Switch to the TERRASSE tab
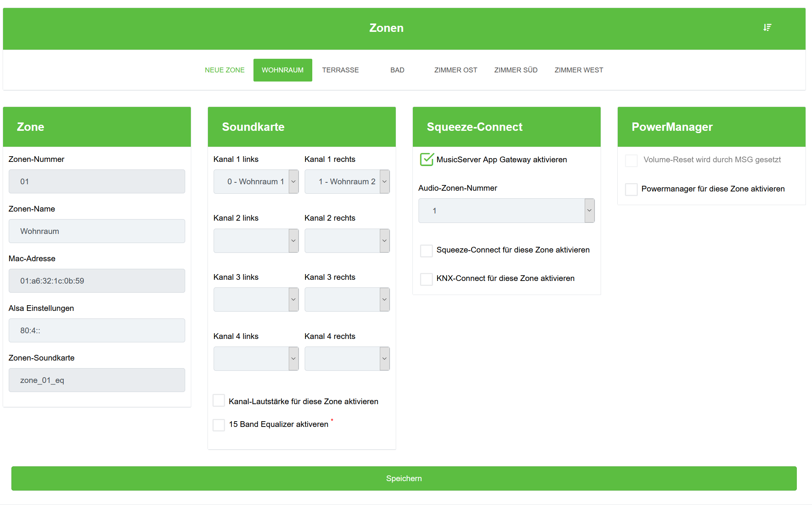812x505 pixels. coord(340,70)
